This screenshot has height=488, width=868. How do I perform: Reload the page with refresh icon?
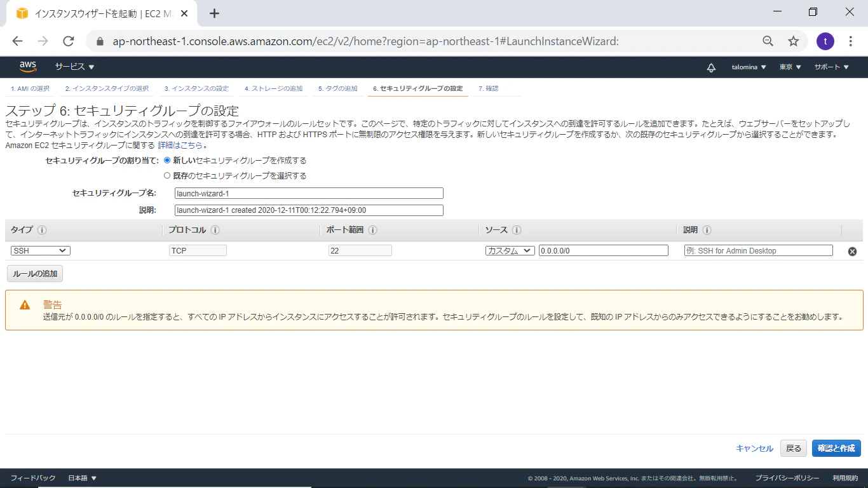pos(69,41)
